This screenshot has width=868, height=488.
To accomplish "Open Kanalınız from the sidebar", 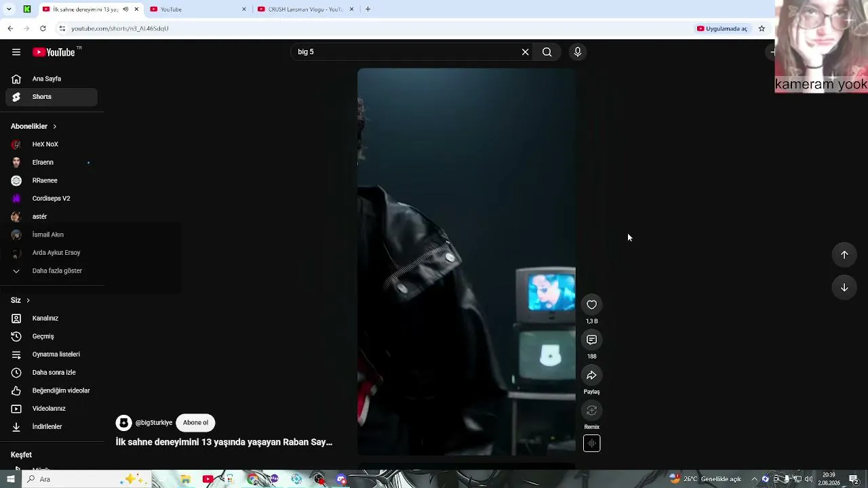I will coord(52,319).
